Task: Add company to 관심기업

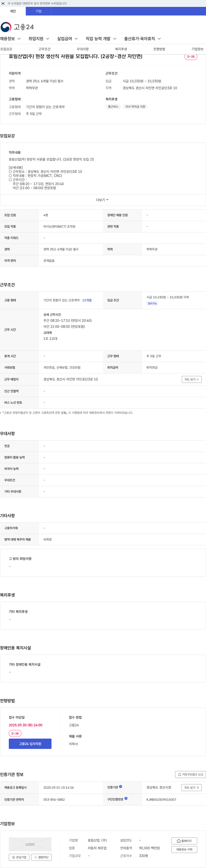Action: [19, 857]
